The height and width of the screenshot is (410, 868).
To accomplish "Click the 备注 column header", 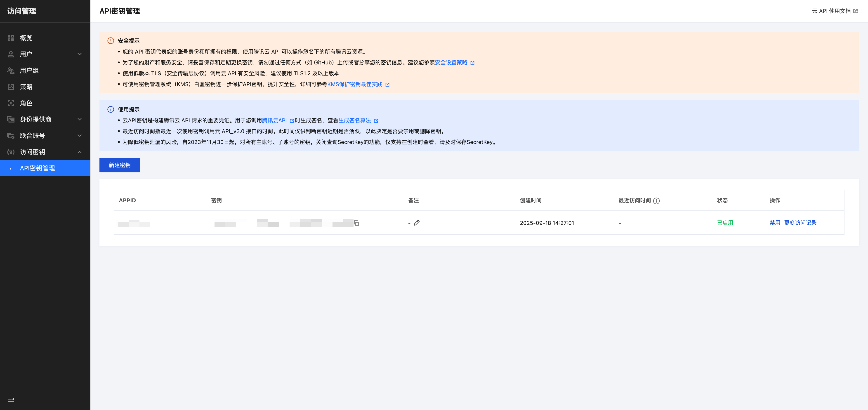I will coord(413,200).
